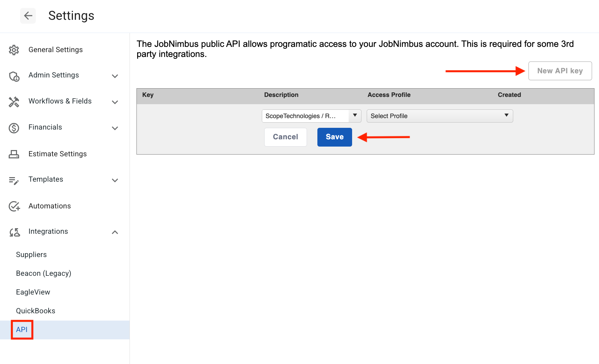Open the Select Profile dropdown
The height and width of the screenshot is (364, 599).
tap(440, 116)
